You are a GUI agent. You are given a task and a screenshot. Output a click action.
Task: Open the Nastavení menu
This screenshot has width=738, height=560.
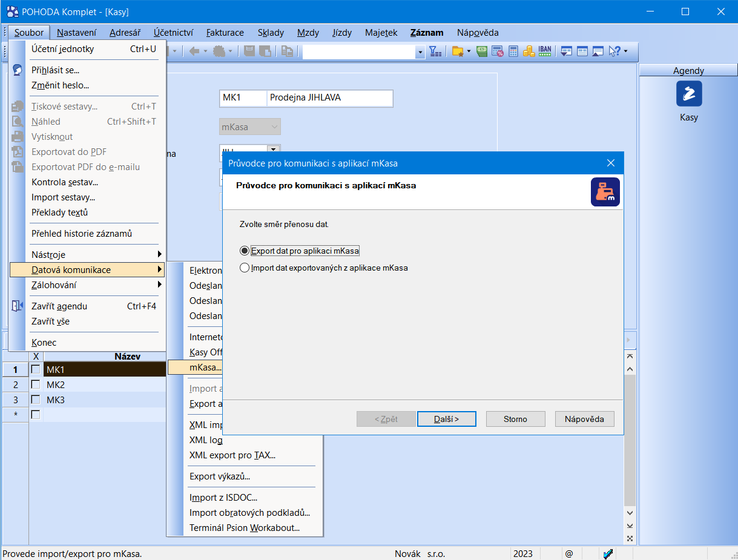click(x=77, y=33)
